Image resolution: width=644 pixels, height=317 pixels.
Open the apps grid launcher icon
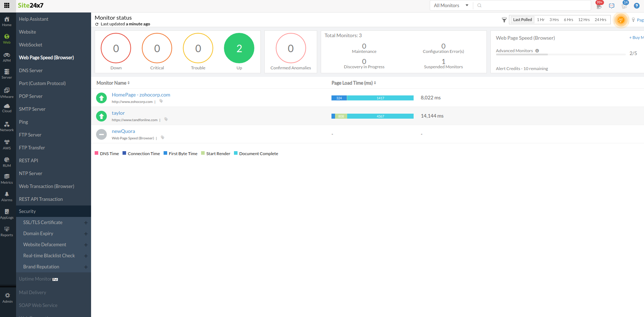click(x=7, y=5)
